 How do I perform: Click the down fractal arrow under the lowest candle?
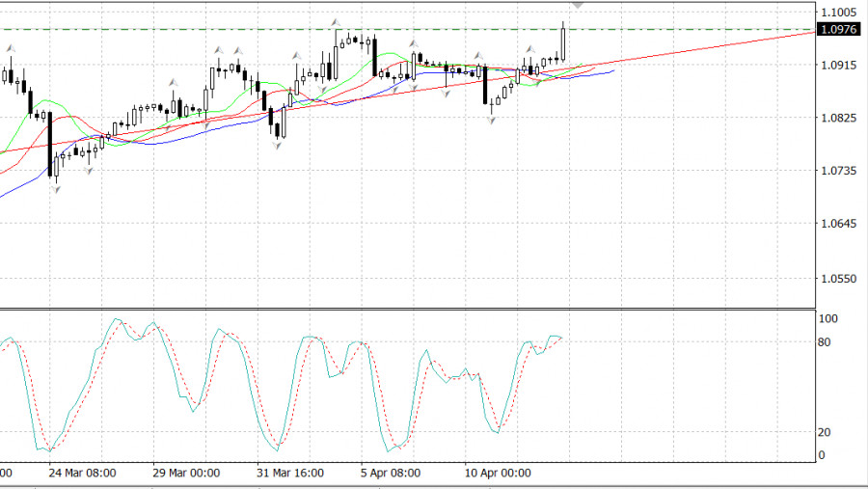[x=56, y=190]
